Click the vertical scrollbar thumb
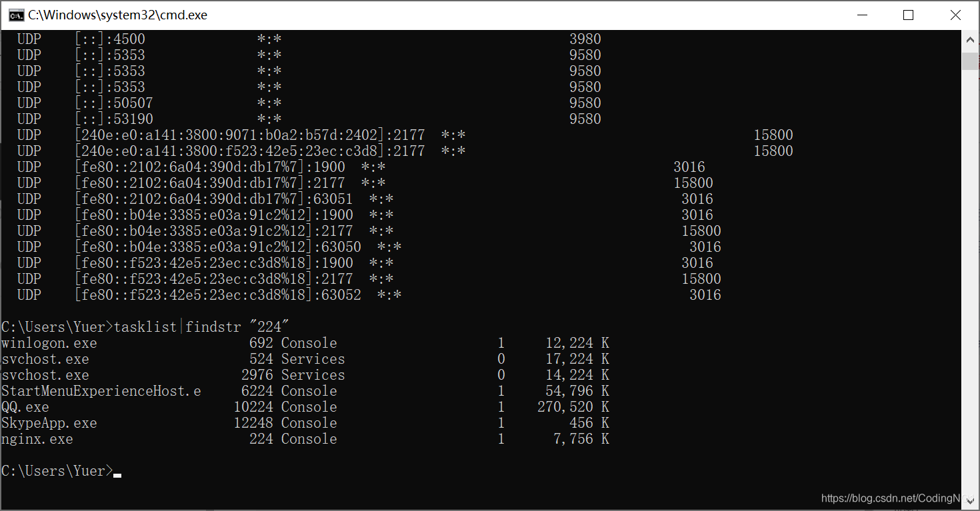Viewport: 980px width, 511px height. pyautogui.click(x=970, y=61)
